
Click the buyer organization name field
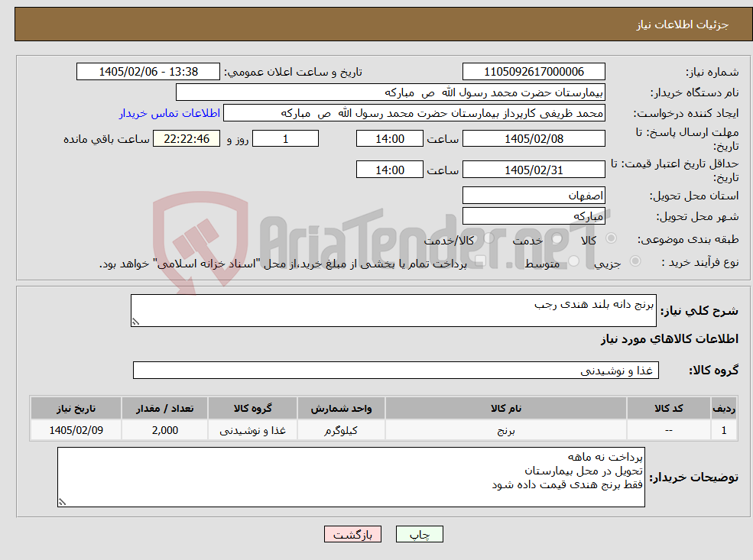point(391,92)
